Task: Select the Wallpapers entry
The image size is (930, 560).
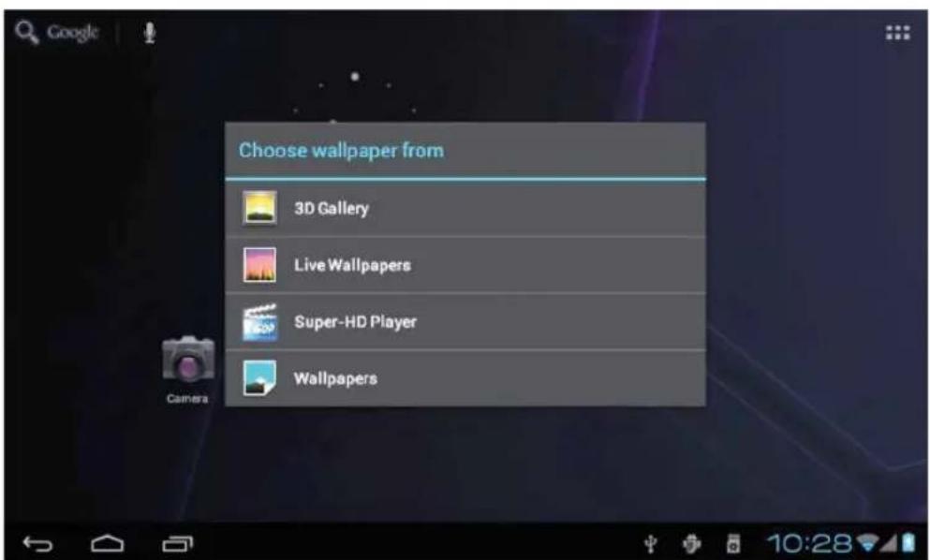Action: (465, 378)
